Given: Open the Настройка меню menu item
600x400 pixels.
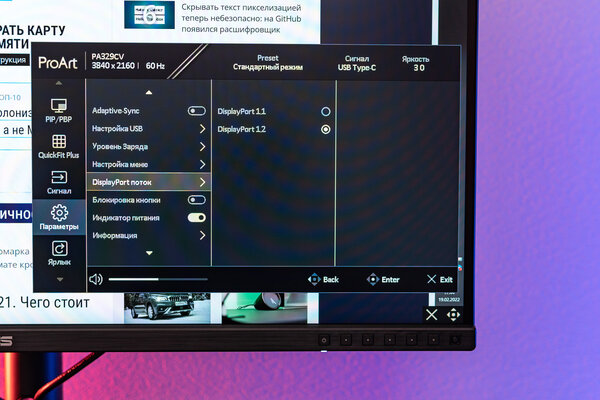Looking at the screenshot, I should pyautogui.click(x=149, y=164).
